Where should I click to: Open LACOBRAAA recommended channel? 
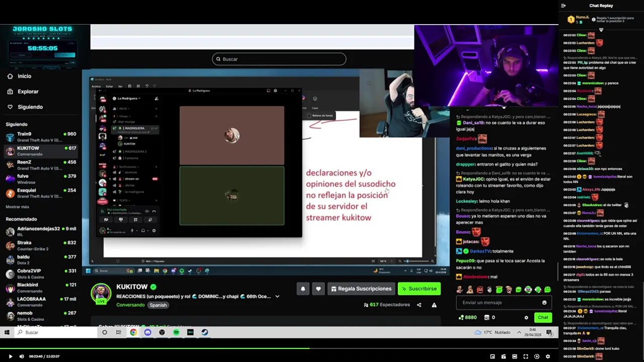[41, 302]
